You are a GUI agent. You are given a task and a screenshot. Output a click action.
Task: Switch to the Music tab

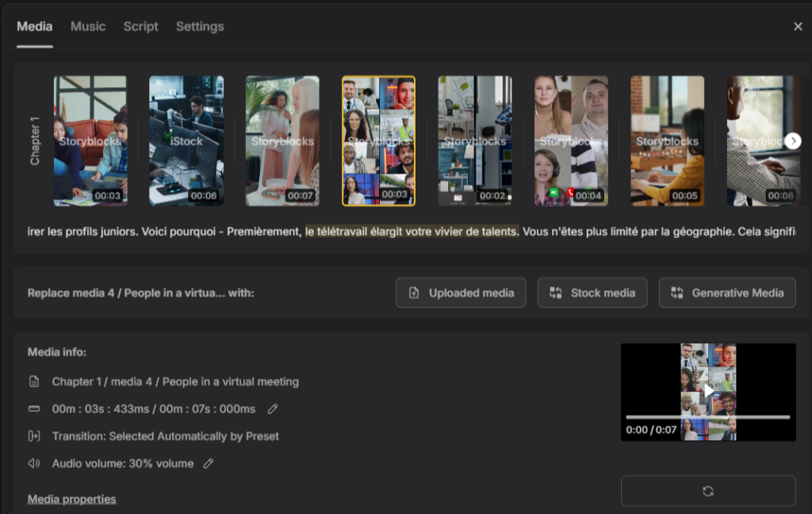(x=88, y=26)
